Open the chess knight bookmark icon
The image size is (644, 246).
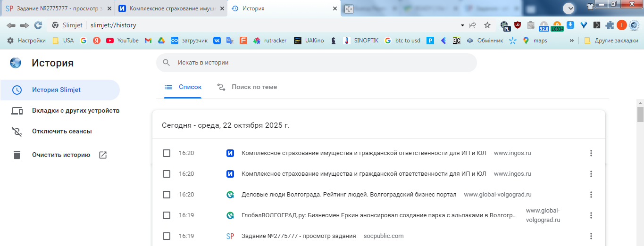point(334,41)
